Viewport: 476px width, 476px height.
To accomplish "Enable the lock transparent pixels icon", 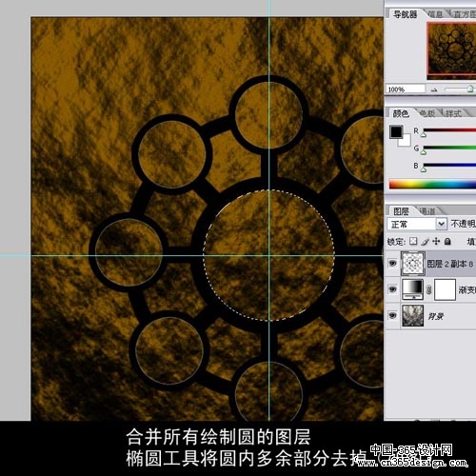I will 413,242.
